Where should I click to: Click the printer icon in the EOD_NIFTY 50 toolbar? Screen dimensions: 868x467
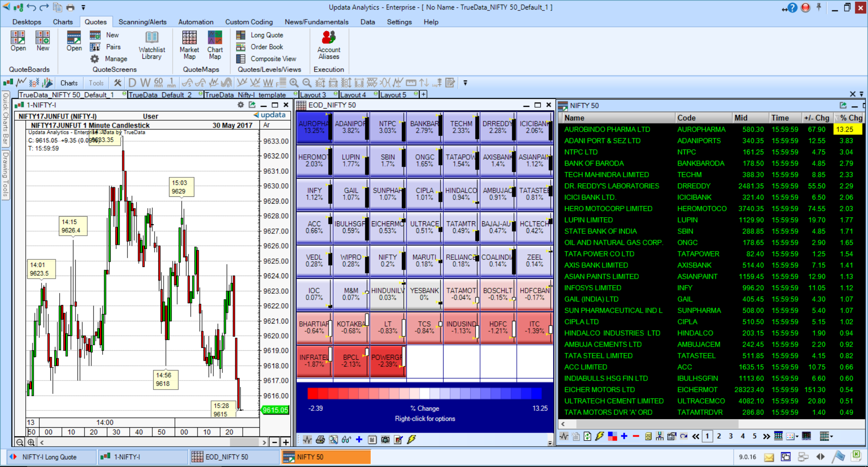[320, 439]
